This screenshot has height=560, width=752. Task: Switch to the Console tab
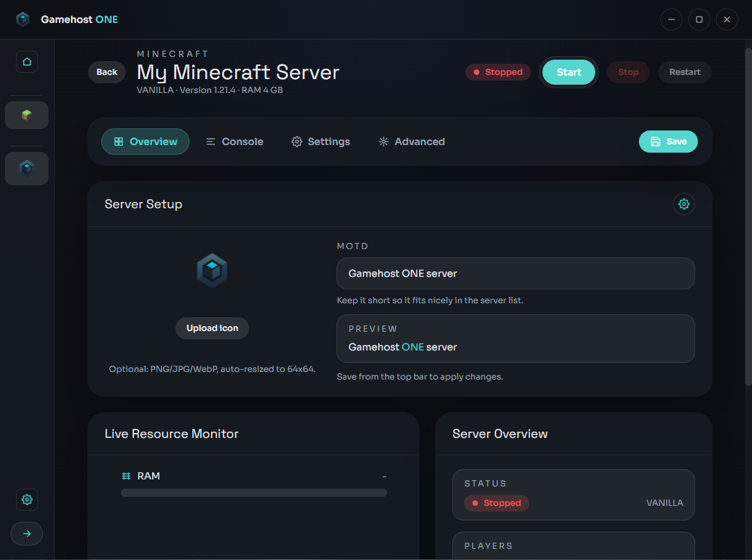click(234, 141)
